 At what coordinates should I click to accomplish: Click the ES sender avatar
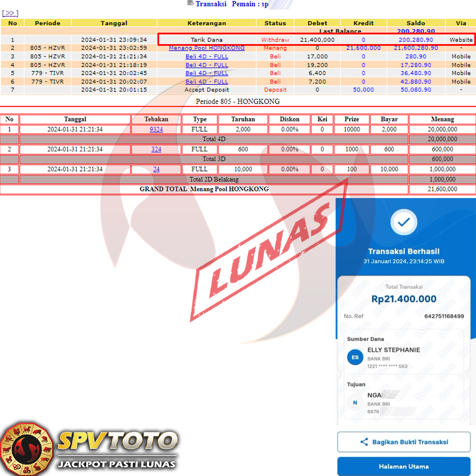tap(355, 357)
